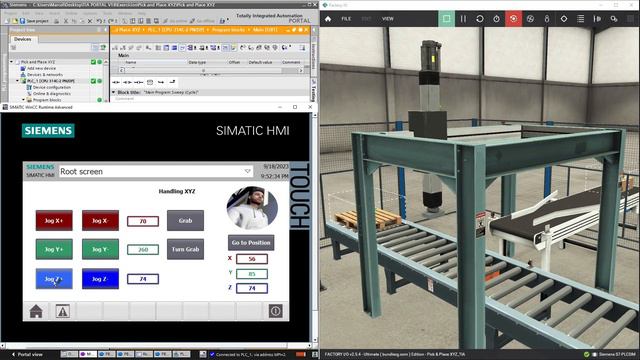Click undo arrow in TIA toolbar

point(99,21)
